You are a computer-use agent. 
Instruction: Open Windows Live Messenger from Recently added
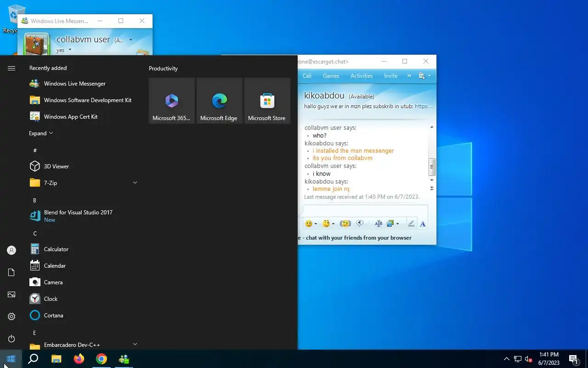pos(83,84)
